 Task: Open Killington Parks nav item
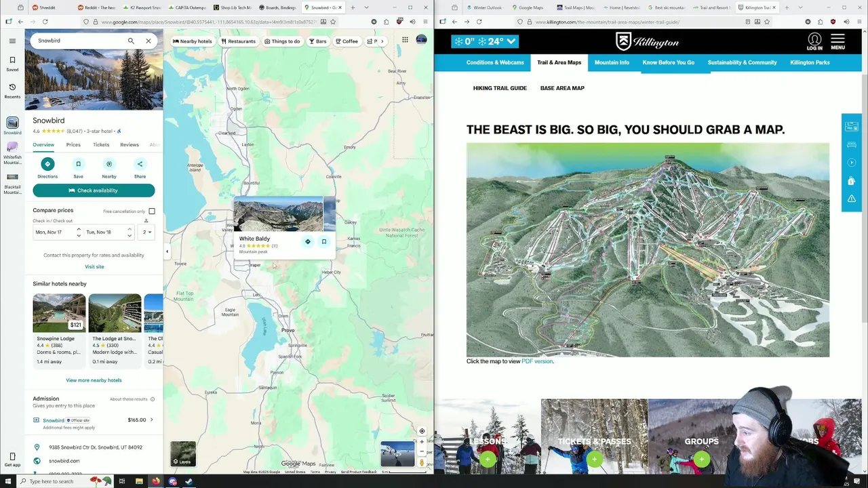coord(810,62)
